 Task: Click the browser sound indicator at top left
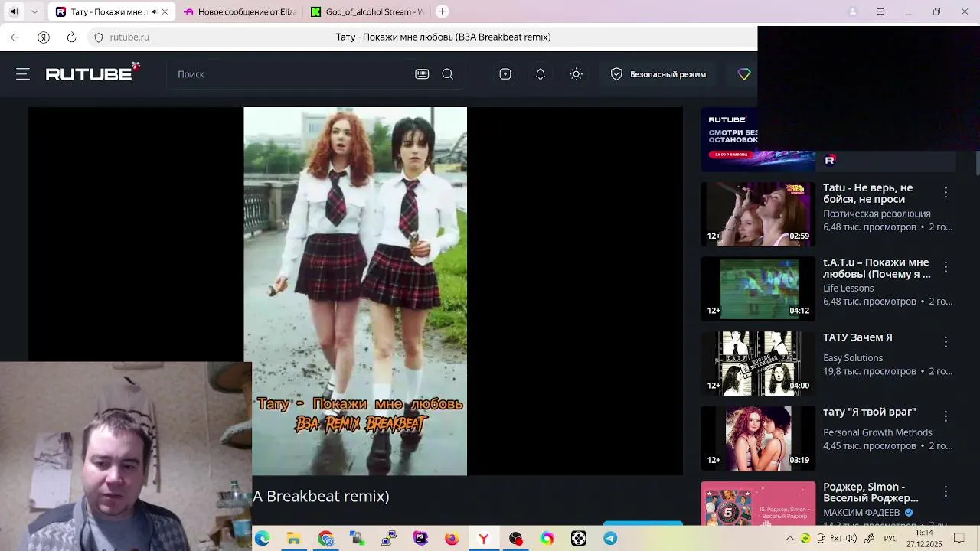tap(13, 11)
